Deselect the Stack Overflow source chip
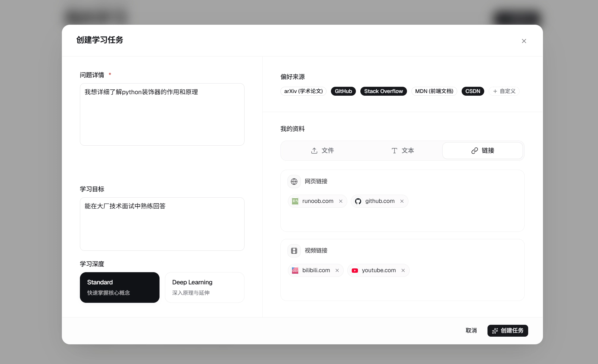This screenshot has height=364, width=598. tap(384, 91)
